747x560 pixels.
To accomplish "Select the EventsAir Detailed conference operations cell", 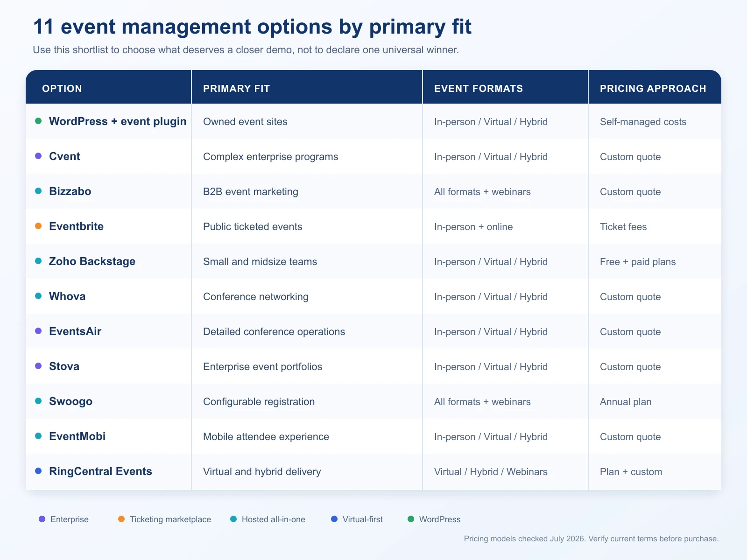I will click(307, 331).
